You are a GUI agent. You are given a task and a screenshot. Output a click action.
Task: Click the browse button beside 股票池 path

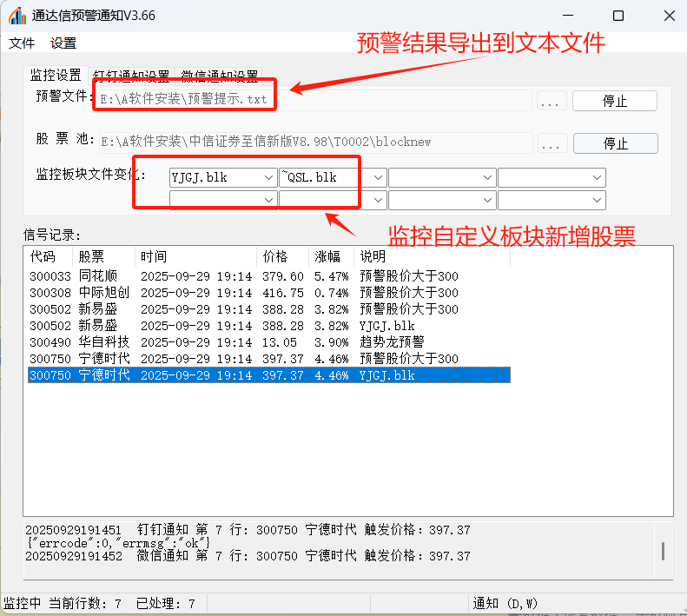552,143
